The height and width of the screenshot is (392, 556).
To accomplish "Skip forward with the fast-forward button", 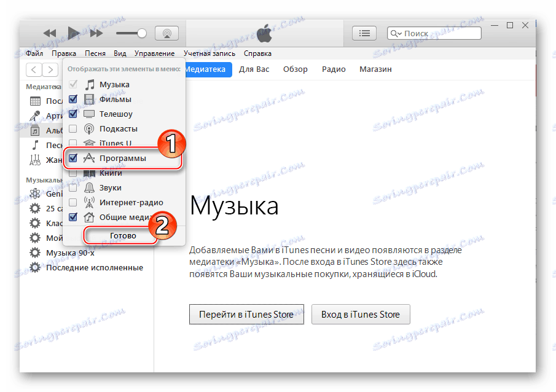I will click(x=96, y=33).
